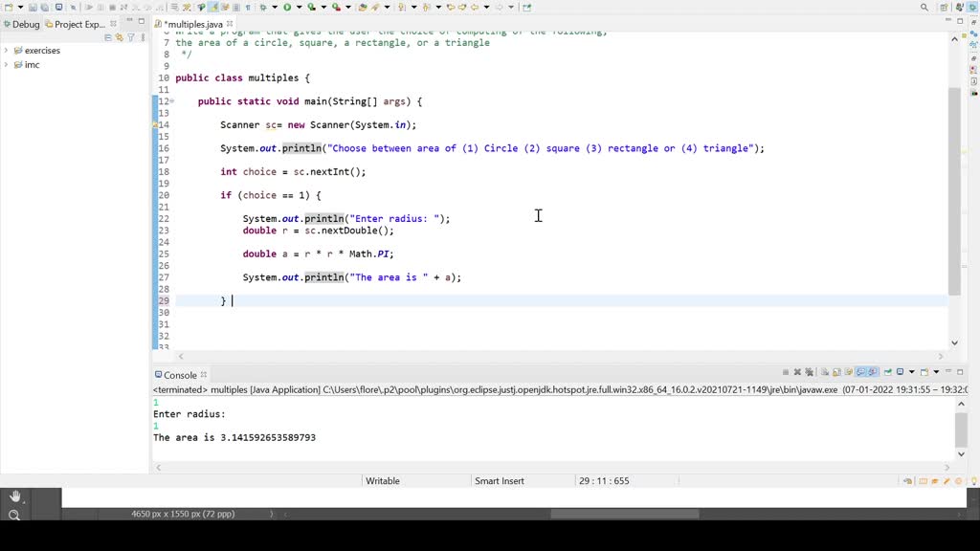The height and width of the screenshot is (551, 980).
Task: Open the Display Selected Console dropdown
Action: click(912, 372)
